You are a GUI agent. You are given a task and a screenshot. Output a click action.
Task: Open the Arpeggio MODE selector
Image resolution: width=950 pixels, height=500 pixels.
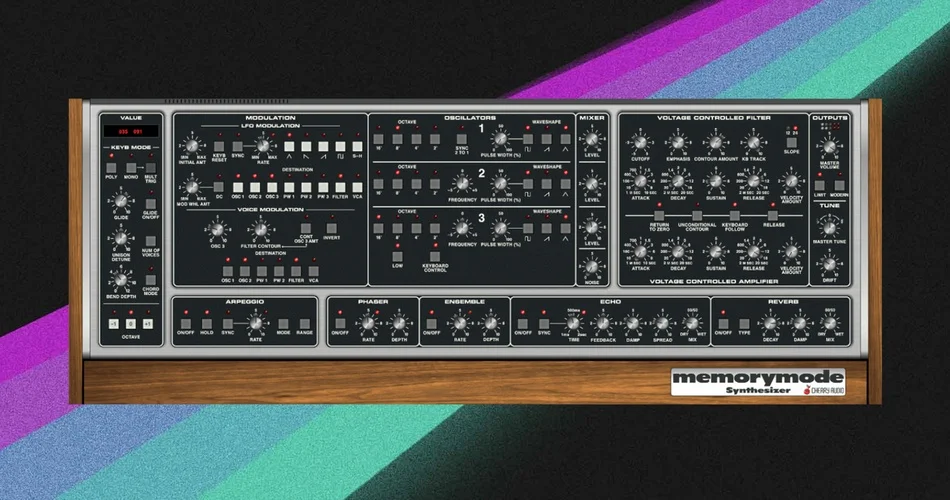(283, 324)
